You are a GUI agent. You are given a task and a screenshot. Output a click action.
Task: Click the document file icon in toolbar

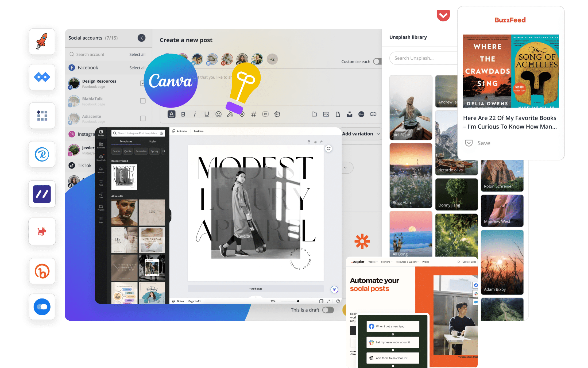click(338, 114)
